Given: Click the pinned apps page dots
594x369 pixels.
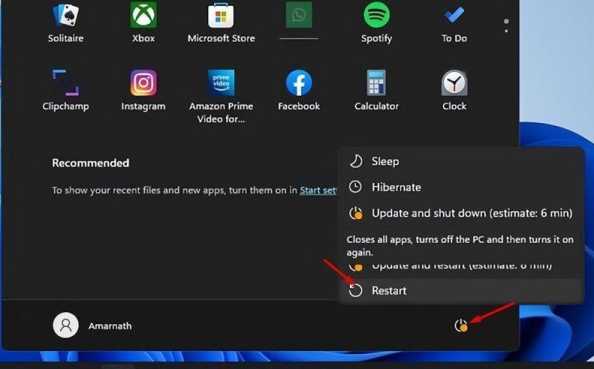Looking at the screenshot, I should pos(506,25).
